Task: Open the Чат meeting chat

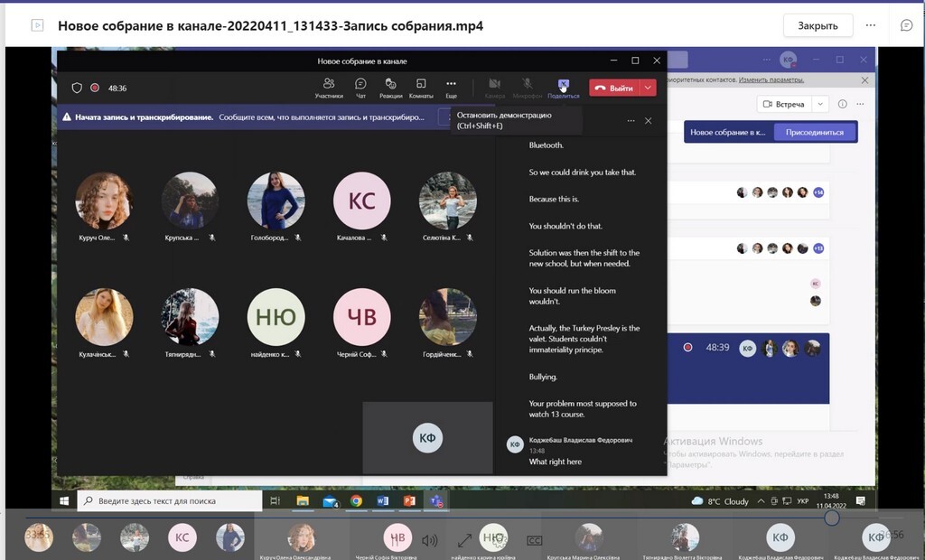Action: point(360,88)
